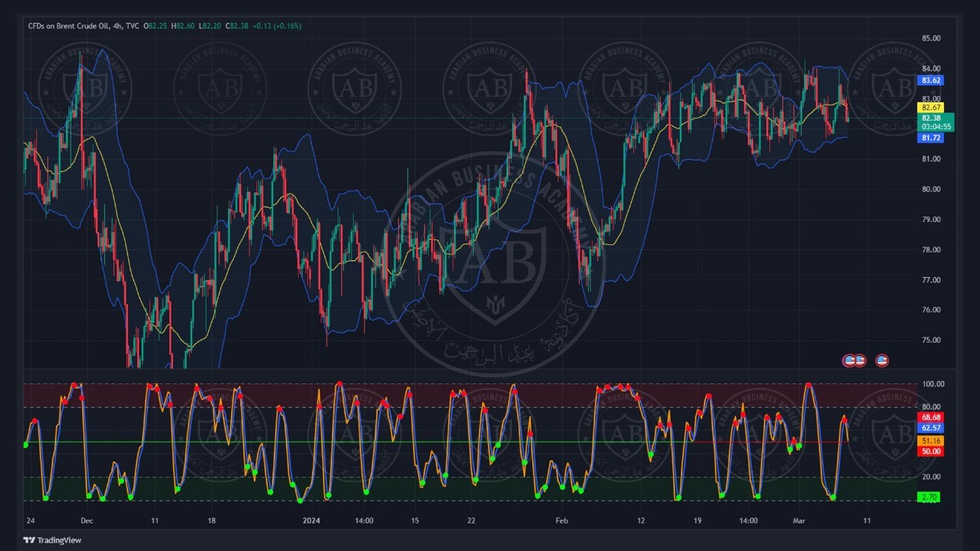Click the close value C82.38 in the legend
Image resolution: width=980 pixels, height=551 pixels.
237,26
